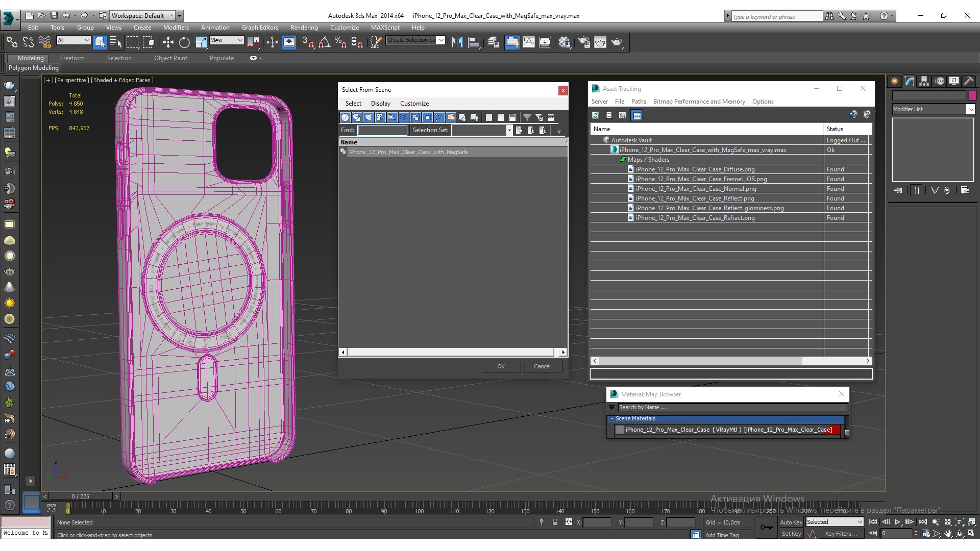Play the animation
This screenshot has height=551, width=980.
[898, 522]
